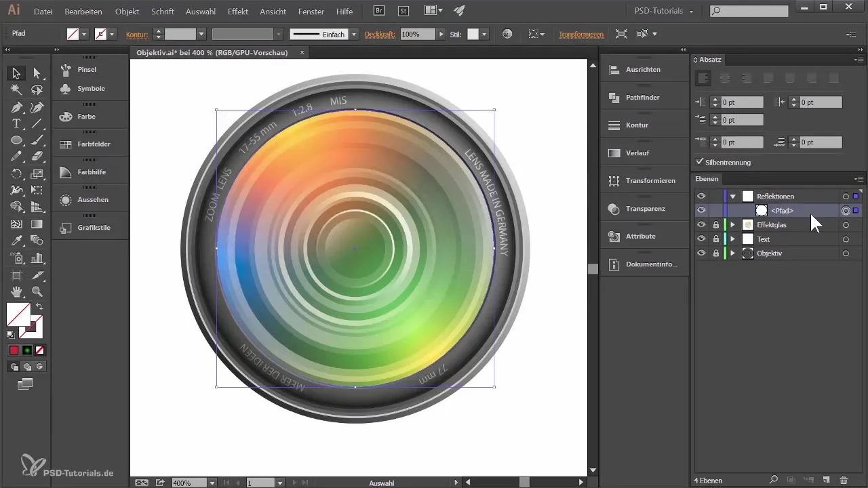
Task: Select the Pen tool
Action: tap(16, 107)
